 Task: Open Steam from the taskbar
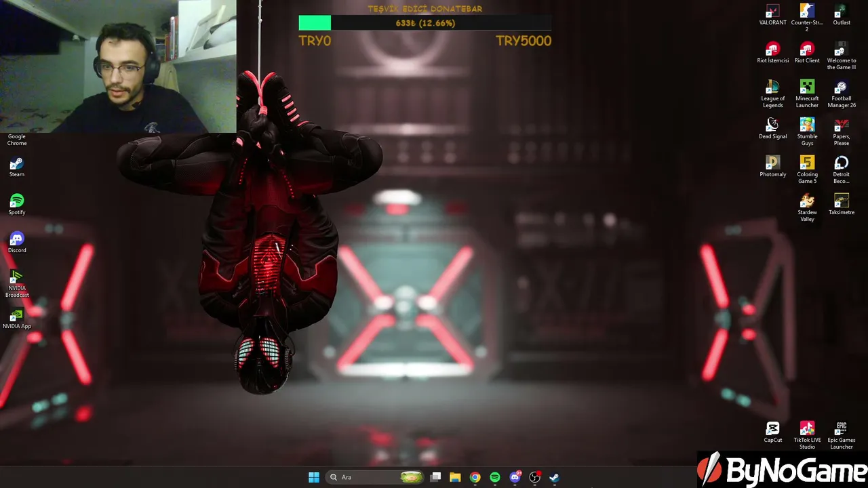point(554,477)
